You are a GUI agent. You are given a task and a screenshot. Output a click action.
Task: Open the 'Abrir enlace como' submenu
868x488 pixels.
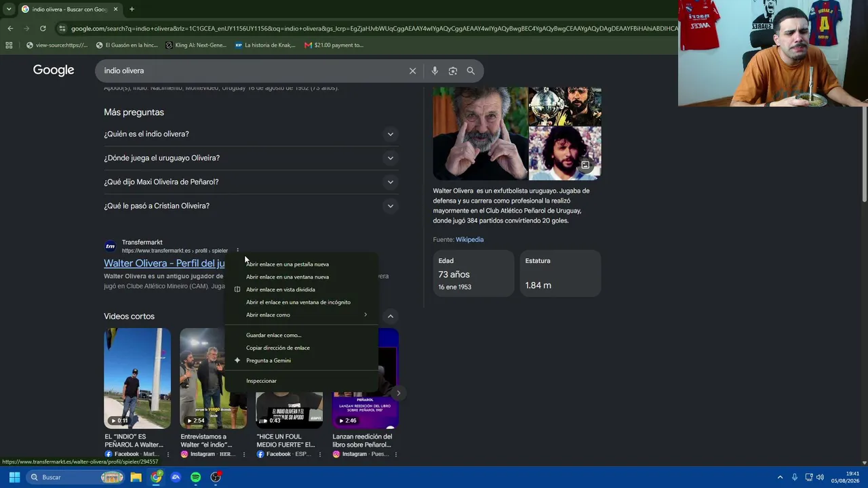302,314
